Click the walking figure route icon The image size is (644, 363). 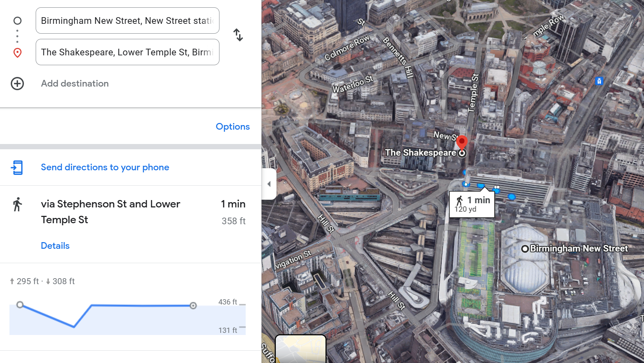click(x=17, y=205)
